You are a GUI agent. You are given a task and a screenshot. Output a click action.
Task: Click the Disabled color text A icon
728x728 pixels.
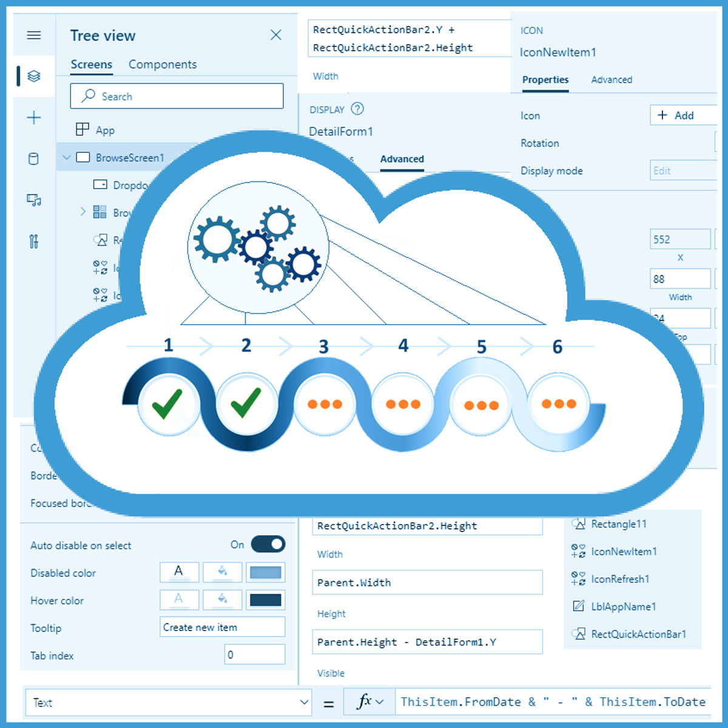pyautogui.click(x=179, y=572)
